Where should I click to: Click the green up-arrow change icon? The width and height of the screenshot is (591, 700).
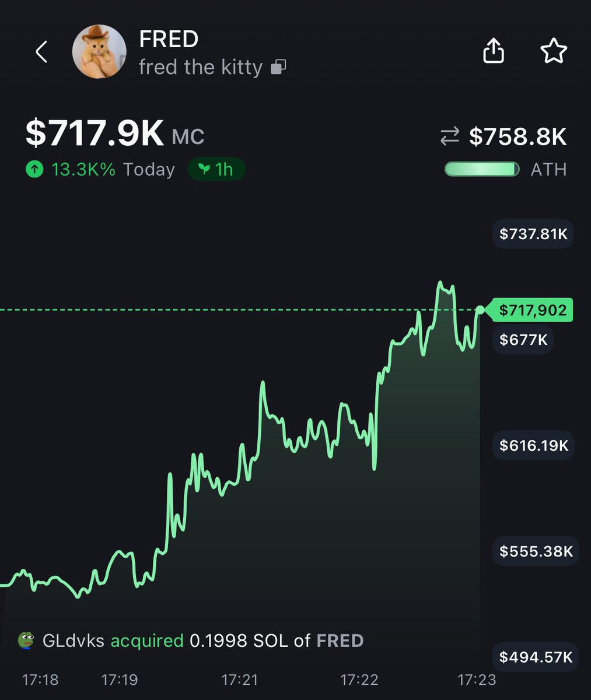(34, 170)
